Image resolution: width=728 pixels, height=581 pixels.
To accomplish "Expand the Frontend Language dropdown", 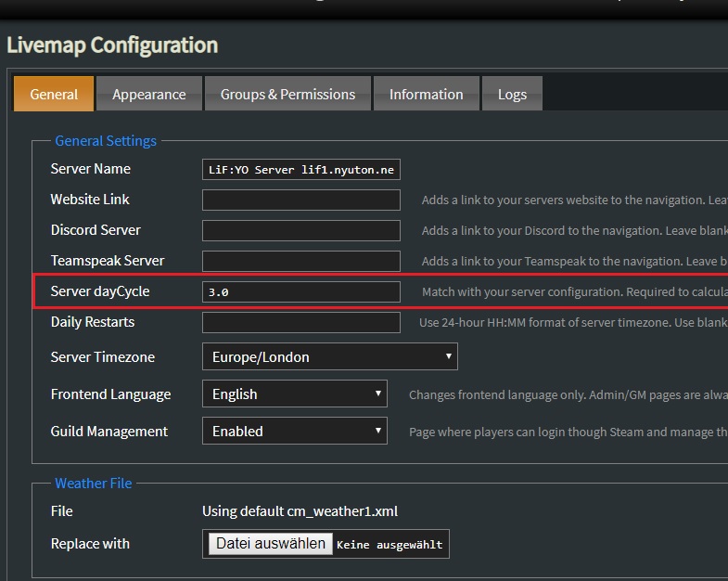I will pyautogui.click(x=294, y=394).
